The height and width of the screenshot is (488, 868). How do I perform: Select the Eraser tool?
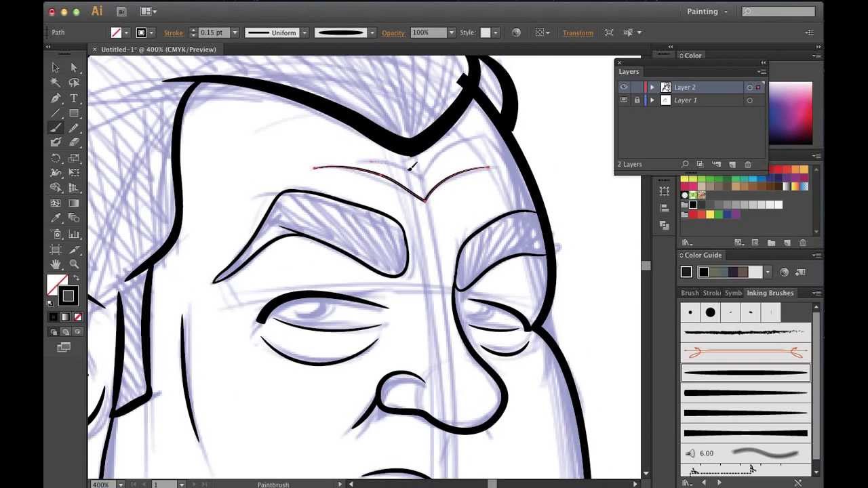(x=74, y=142)
